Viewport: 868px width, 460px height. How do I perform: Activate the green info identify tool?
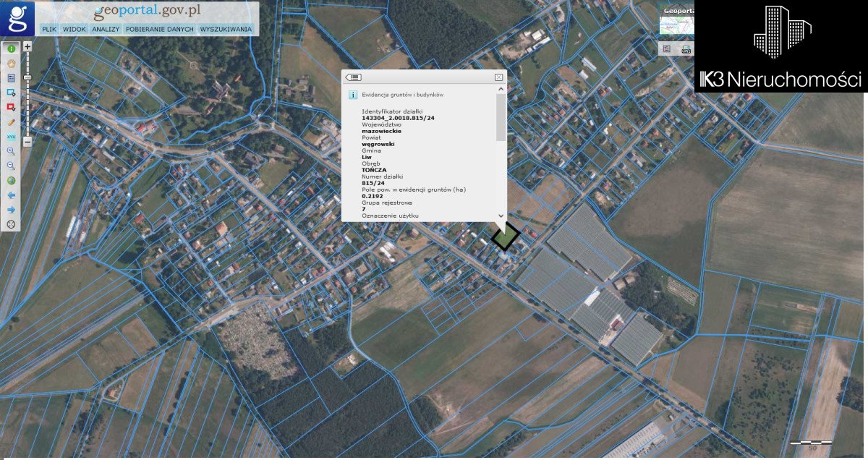tap(12, 48)
